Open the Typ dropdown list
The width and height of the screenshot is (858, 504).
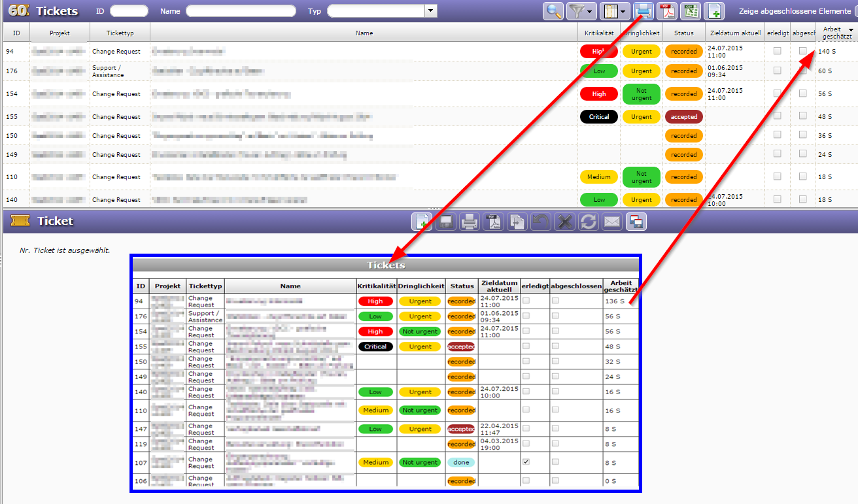[x=431, y=10]
